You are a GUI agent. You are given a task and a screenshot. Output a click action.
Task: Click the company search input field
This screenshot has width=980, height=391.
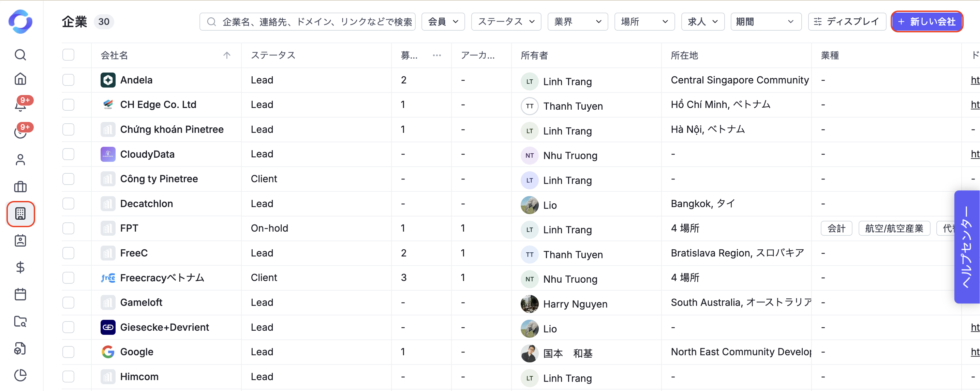316,22
